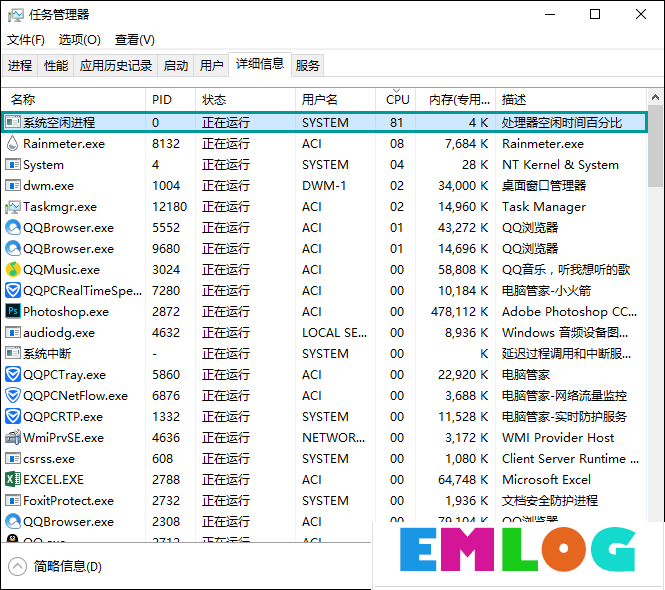Click the description 处理器空闲时间百分比
This screenshot has height=590, width=665.
[x=562, y=123]
